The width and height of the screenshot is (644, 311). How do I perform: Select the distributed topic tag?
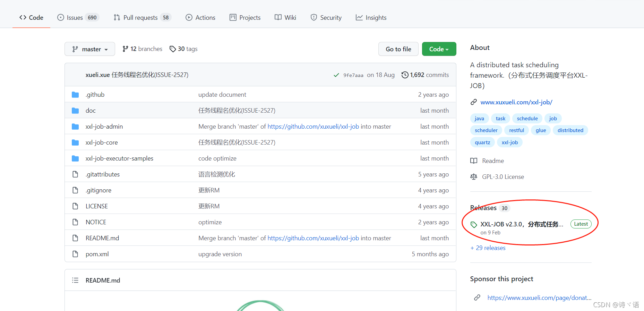[570, 130]
